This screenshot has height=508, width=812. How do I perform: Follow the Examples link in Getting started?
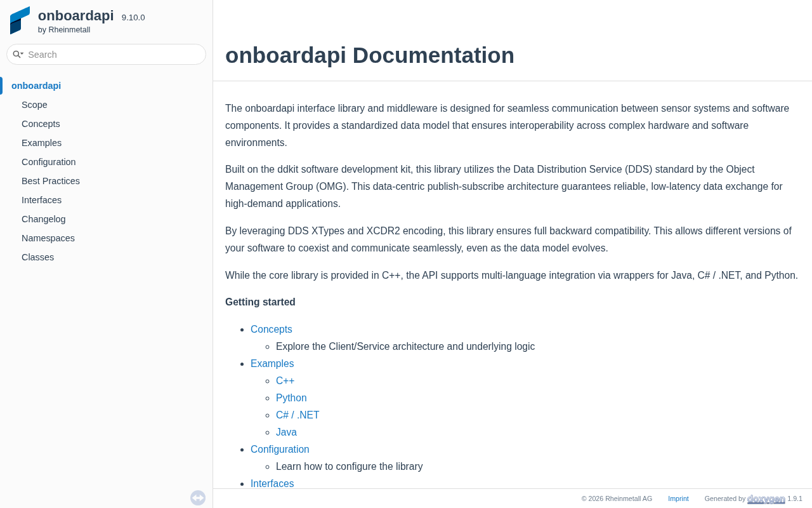(x=272, y=364)
